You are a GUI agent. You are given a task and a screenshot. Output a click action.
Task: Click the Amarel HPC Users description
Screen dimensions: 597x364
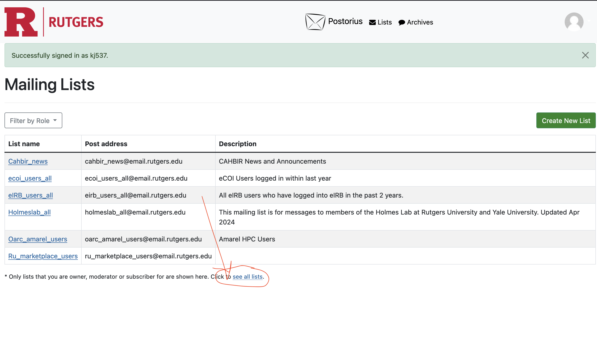[247, 239]
